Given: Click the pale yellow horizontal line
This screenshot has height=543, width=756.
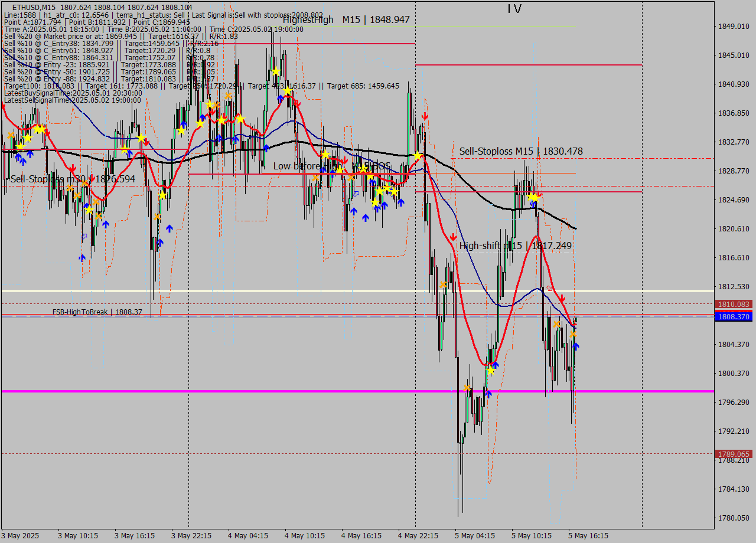Looking at the screenshot, I should (x=236, y=291).
